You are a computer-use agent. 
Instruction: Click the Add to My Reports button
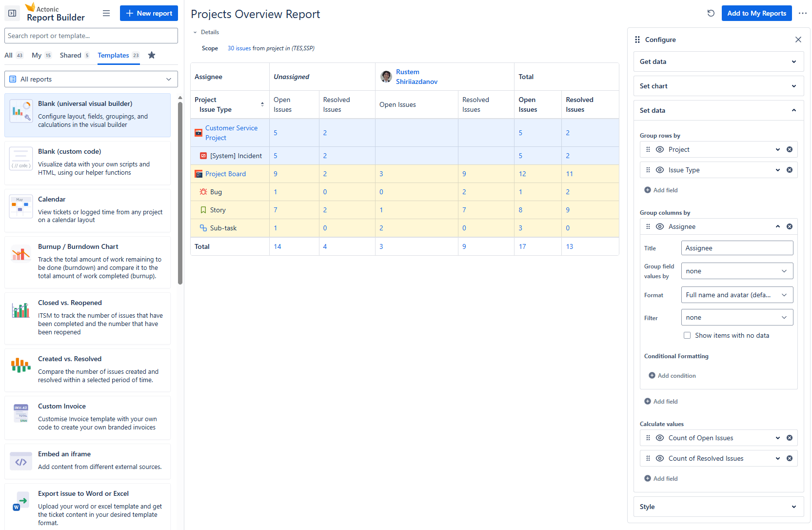(x=756, y=13)
